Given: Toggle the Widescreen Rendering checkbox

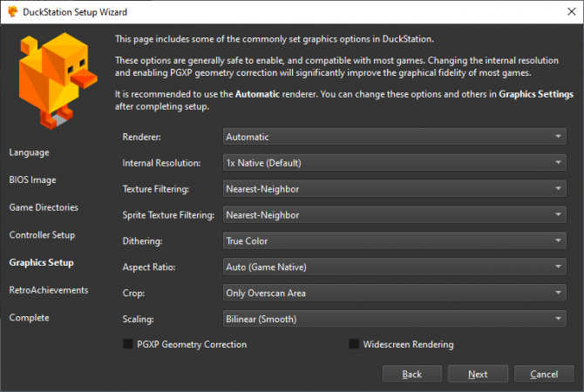Looking at the screenshot, I should [354, 345].
